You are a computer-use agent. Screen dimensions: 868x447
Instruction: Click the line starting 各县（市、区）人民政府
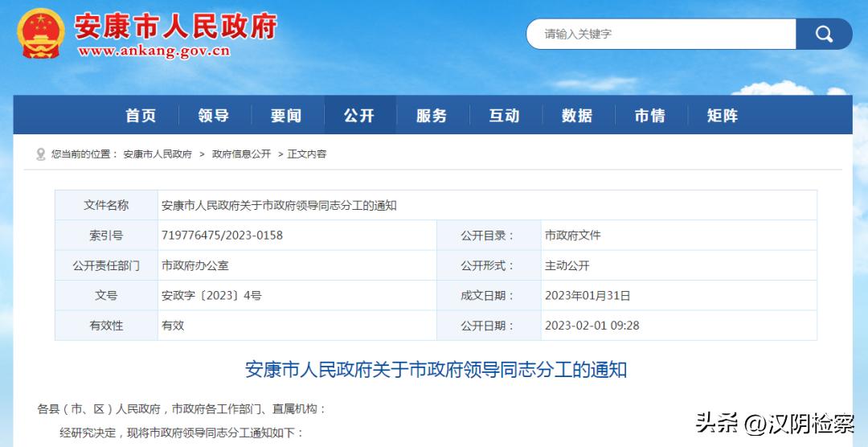coord(182,409)
